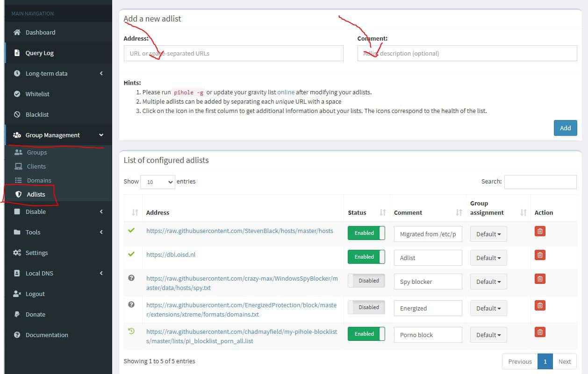
Task: Click the blue Add button
Action: tap(565, 128)
